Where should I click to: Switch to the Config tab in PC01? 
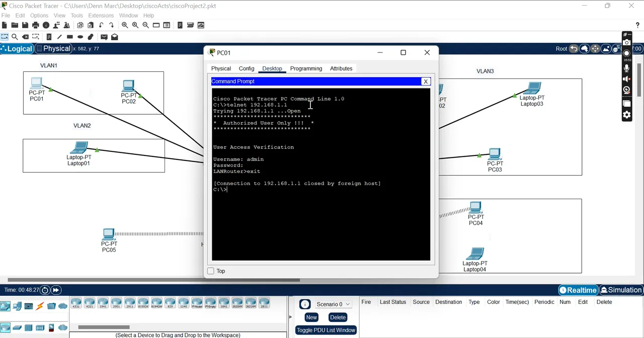click(x=247, y=68)
